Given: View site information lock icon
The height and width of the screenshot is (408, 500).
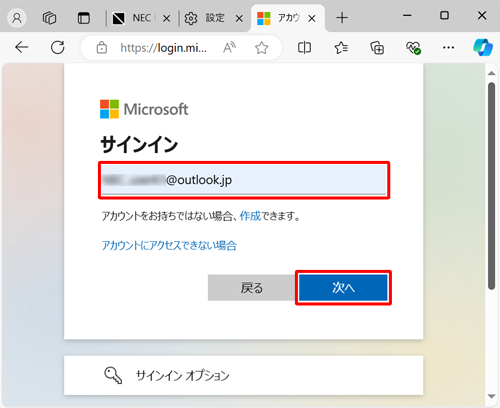Looking at the screenshot, I should click(x=102, y=48).
